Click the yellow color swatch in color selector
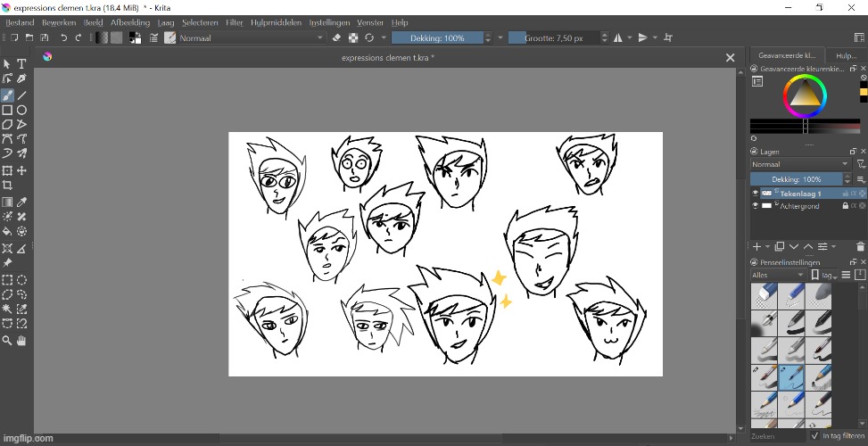The height and width of the screenshot is (446, 868). [864, 91]
